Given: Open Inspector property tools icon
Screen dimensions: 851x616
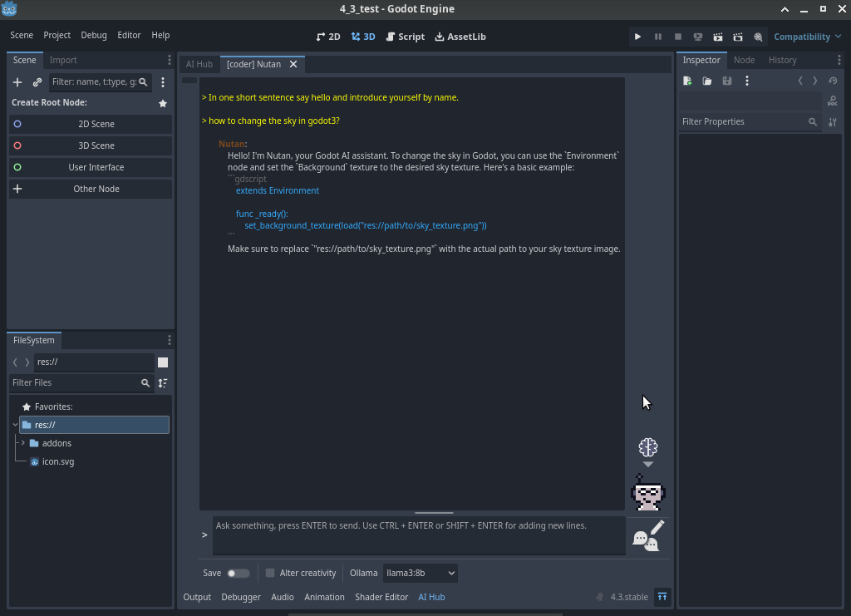Looking at the screenshot, I should pyautogui.click(x=833, y=122).
